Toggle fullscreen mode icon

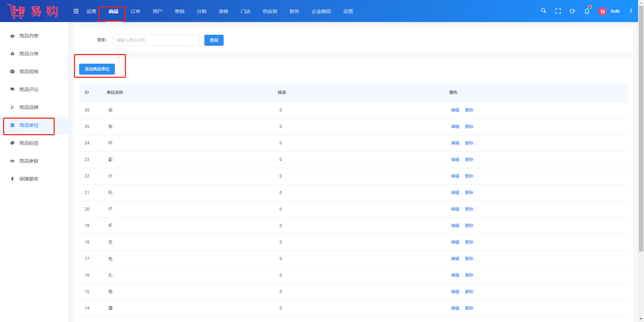tap(558, 11)
